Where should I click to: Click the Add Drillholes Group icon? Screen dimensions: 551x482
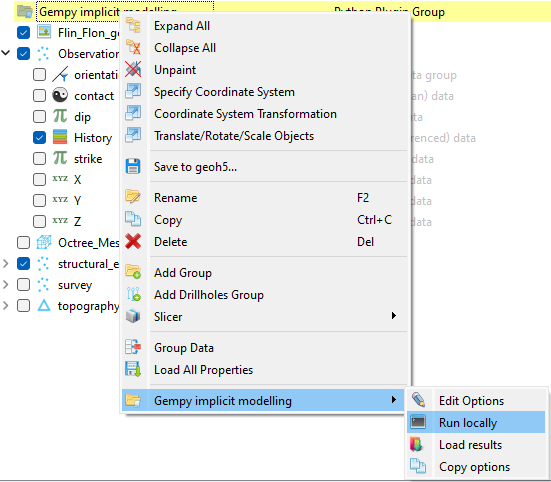133,294
